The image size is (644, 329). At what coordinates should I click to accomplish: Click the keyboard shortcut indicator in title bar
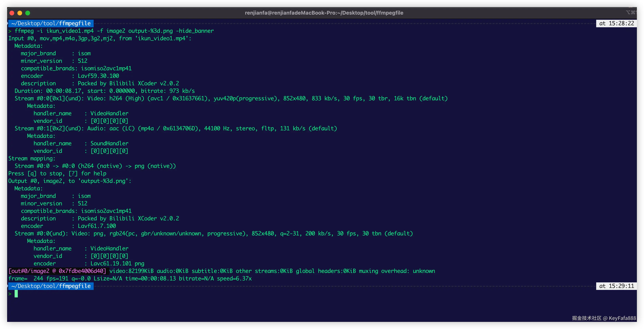point(631,12)
